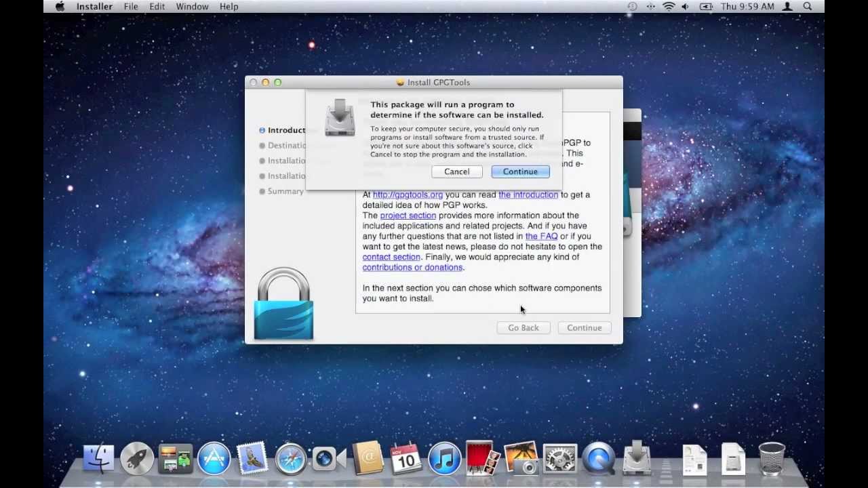Select the Introduction step in sidebar
868x488 pixels.
click(x=283, y=130)
